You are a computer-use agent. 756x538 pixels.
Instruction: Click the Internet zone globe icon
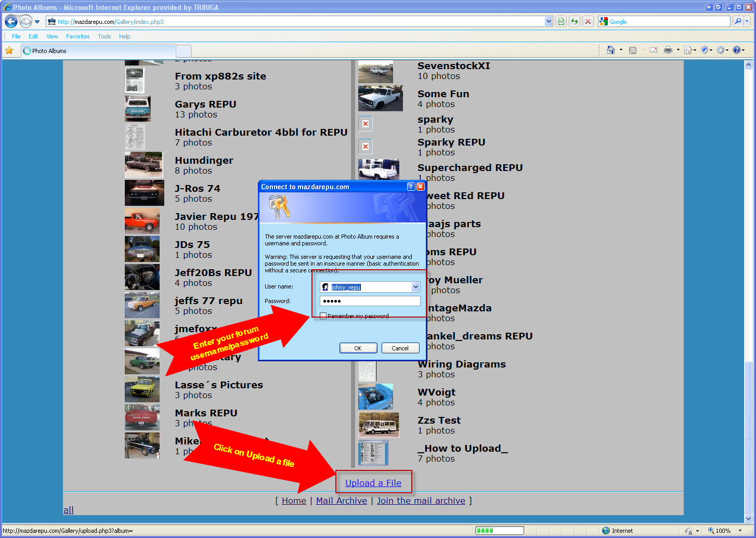click(606, 531)
